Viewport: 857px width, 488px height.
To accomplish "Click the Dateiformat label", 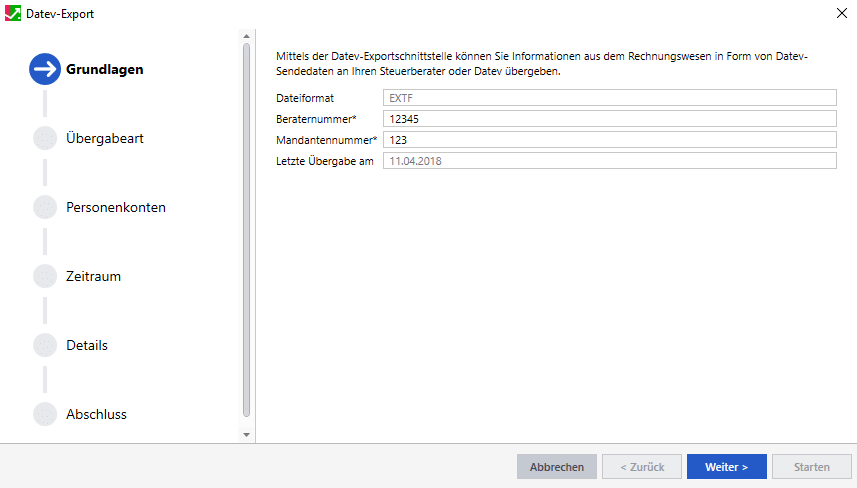I will pyautogui.click(x=305, y=98).
